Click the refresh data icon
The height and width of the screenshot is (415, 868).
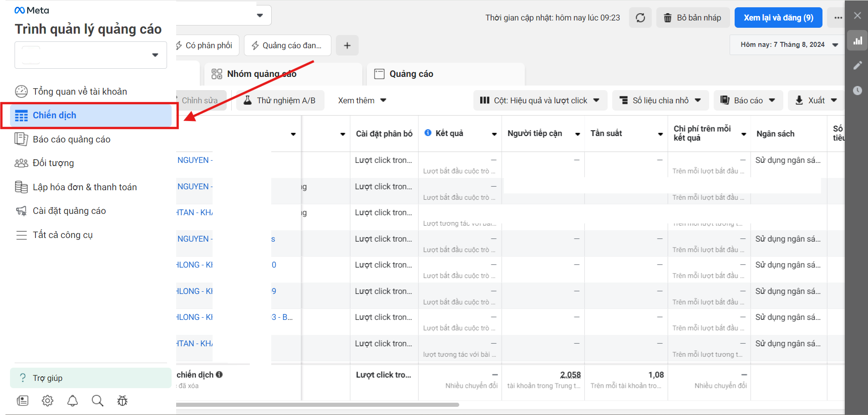point(640,18)
